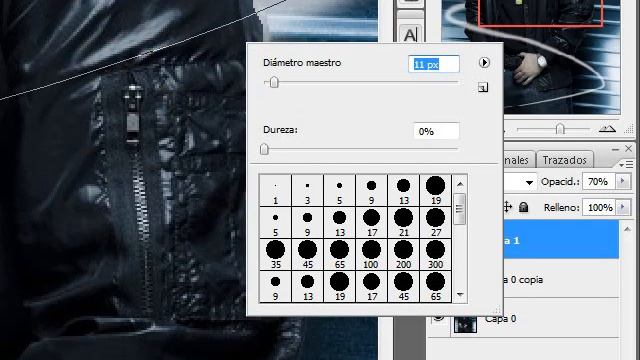Open brush picker flyout menu arrow
The height and width of the screenshot is (360, 640).
coord(484,62)
